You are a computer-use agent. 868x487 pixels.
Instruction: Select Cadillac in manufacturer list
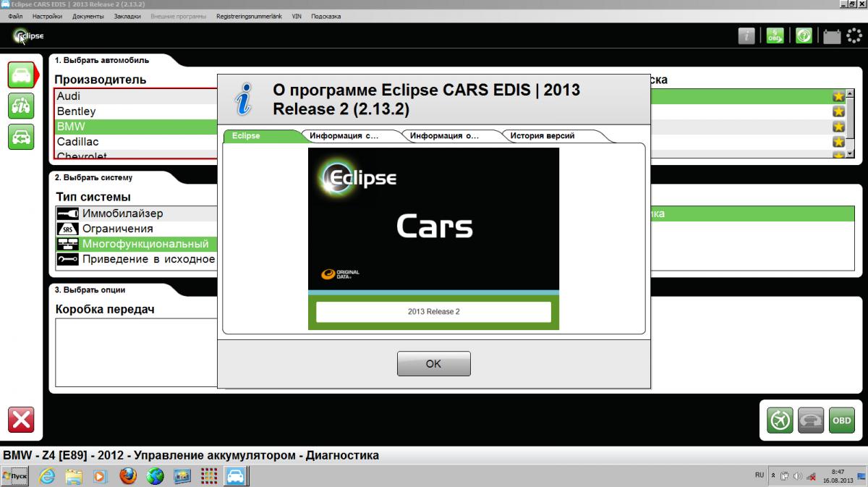(x=136, y=142)
